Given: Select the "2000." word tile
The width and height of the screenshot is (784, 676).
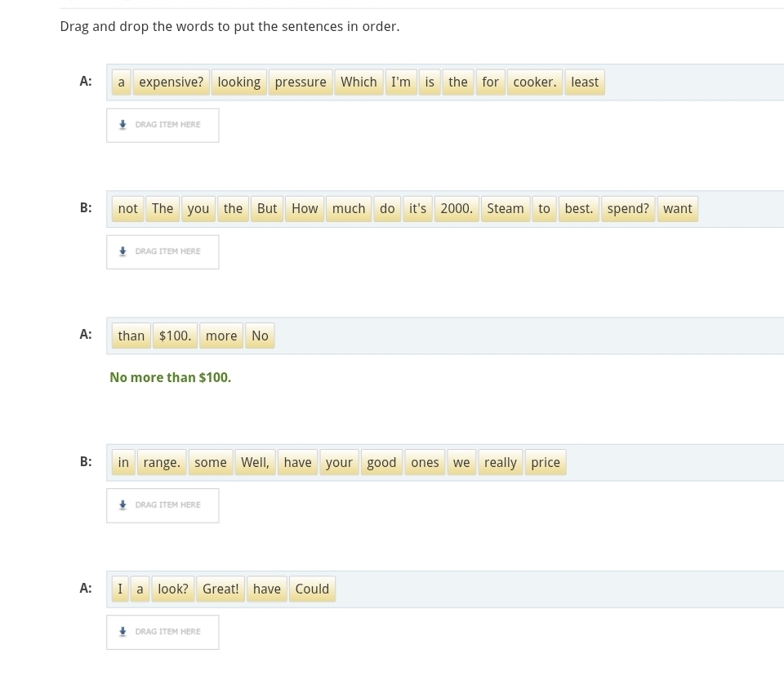Looking at the screenshot, I should click(x=456, y=209).
